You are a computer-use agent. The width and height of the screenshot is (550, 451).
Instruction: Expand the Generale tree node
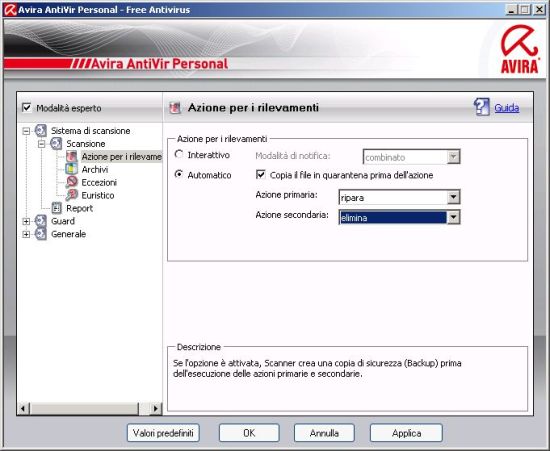pyautogui.click(x=26, y=234)
